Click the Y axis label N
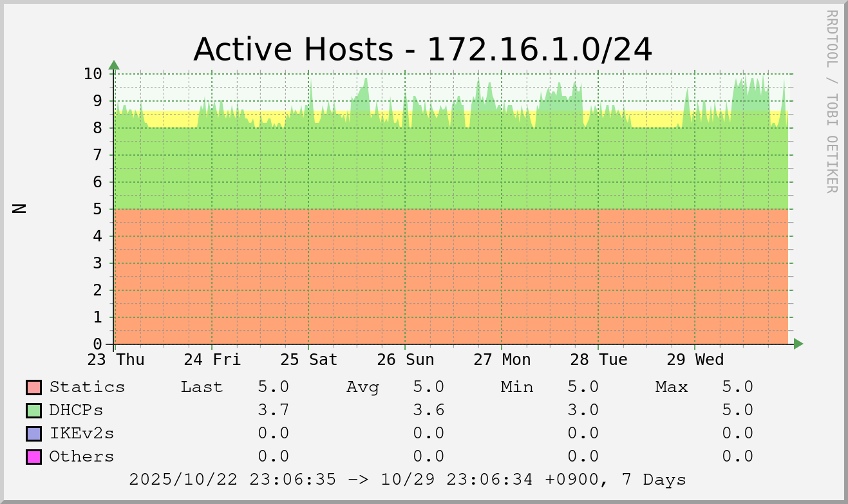 pos(20,208)
